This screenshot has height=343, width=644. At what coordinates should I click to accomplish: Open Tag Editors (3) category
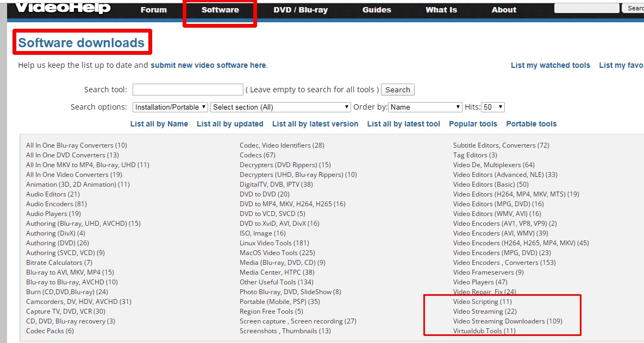(475, 155)
